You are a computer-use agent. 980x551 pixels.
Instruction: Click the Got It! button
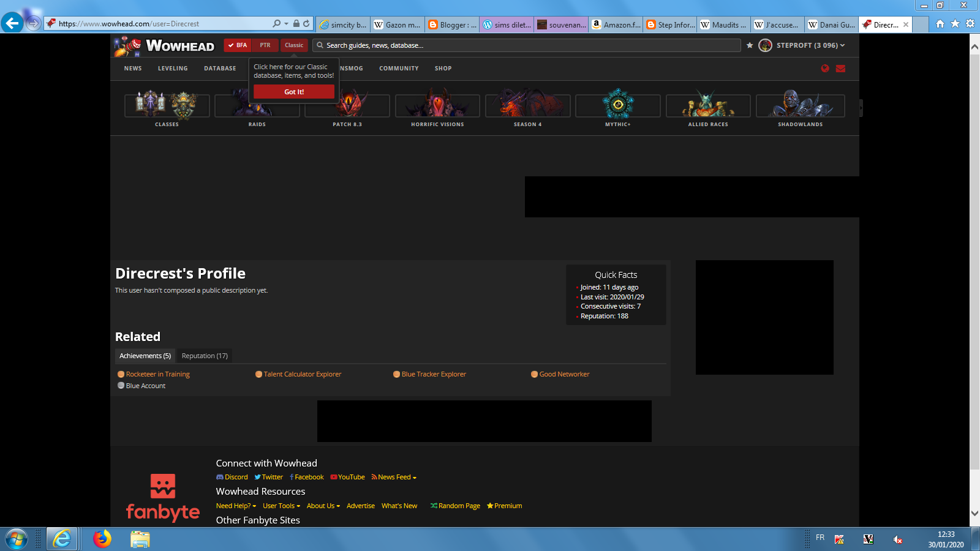click(294, 92)
